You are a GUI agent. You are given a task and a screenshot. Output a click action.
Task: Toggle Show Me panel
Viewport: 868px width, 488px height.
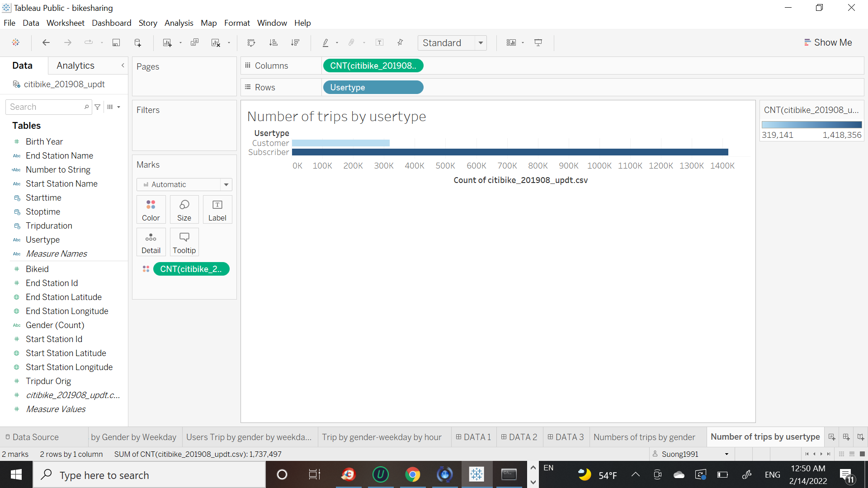(828, 42)
